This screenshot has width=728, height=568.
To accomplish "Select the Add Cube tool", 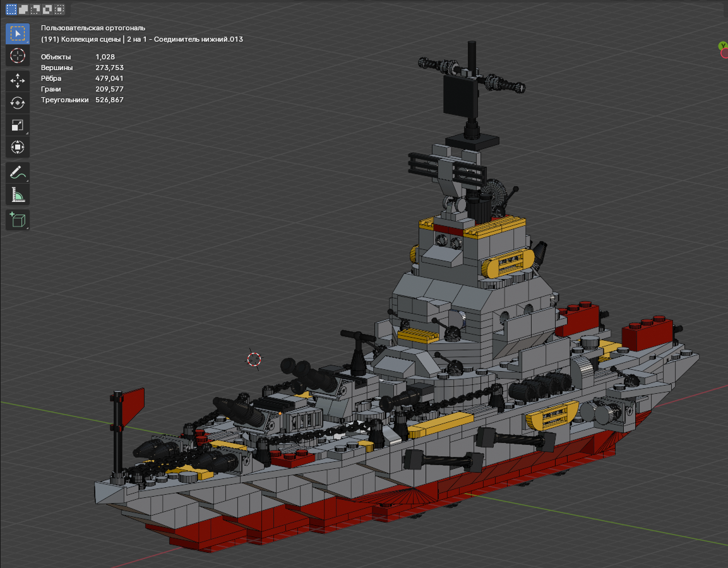I will (18, 220).
